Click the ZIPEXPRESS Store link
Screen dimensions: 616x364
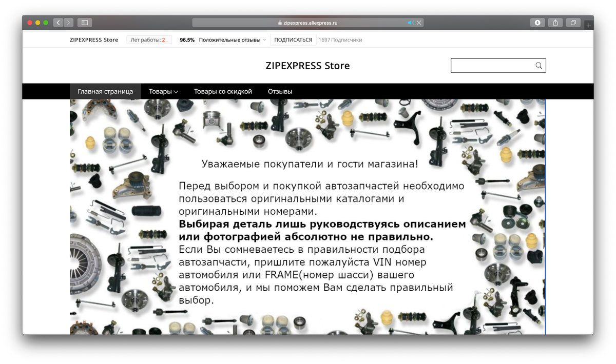pyautogui.click(x=94, y=39)
